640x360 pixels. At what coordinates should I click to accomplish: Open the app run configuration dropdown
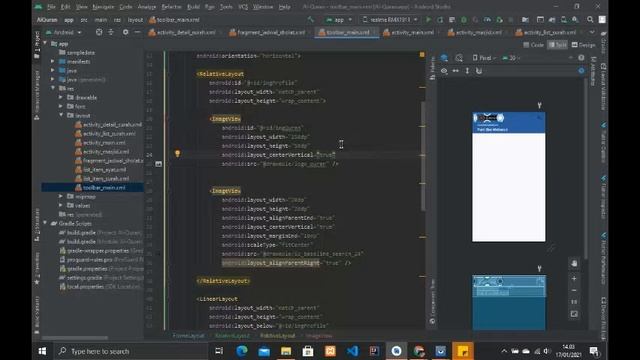click(338, 20)
